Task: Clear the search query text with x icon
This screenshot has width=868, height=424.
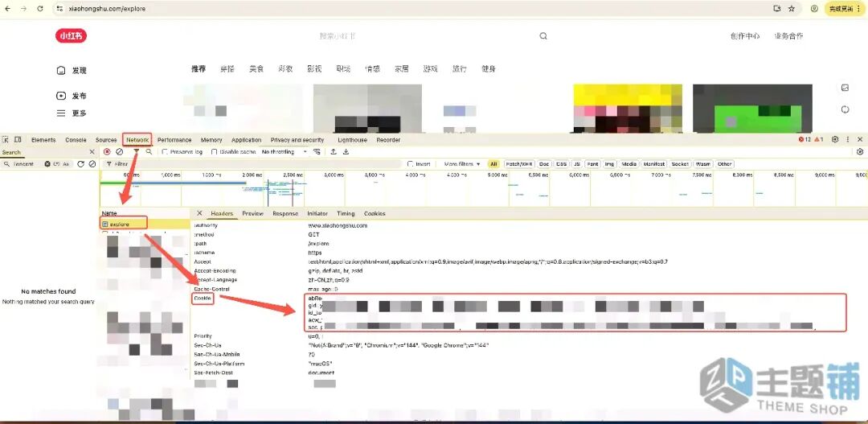Action: 47,164
